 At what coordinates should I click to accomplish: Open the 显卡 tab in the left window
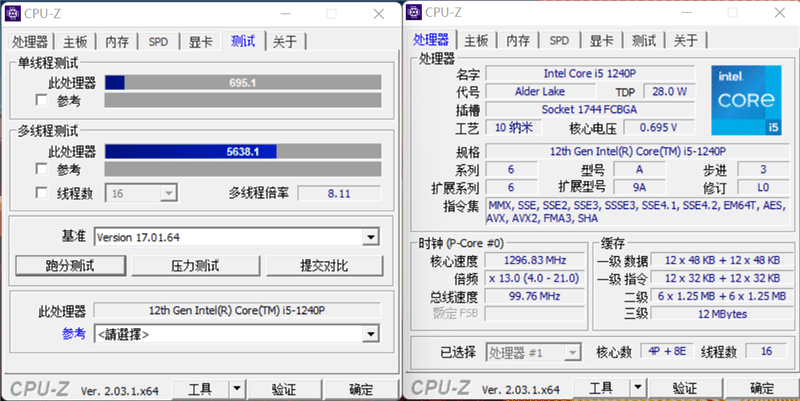pos(200,42)
